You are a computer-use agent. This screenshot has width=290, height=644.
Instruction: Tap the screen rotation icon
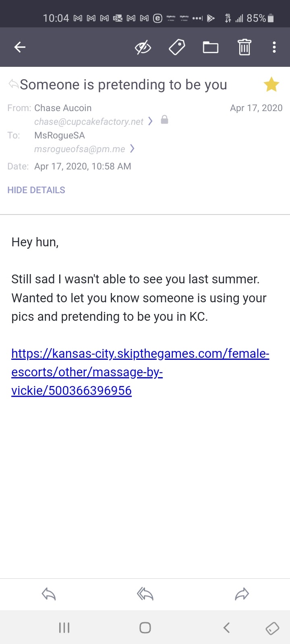(272, 628)
